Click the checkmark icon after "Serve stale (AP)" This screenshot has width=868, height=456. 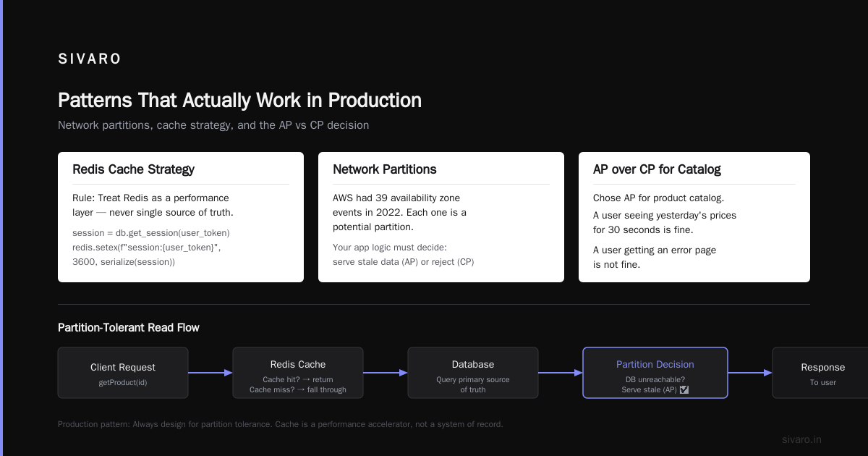[x=684, y=389]
